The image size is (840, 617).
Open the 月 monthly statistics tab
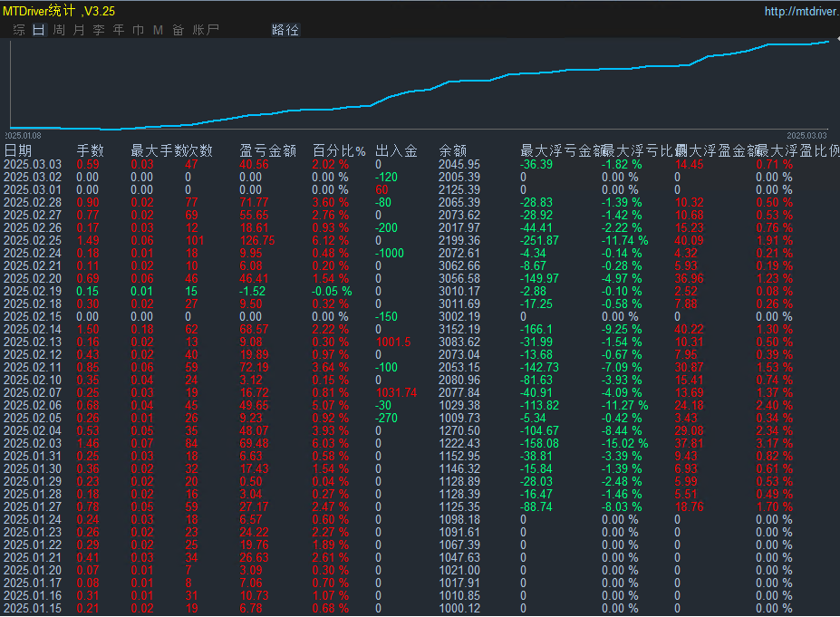tap(79, 30)
